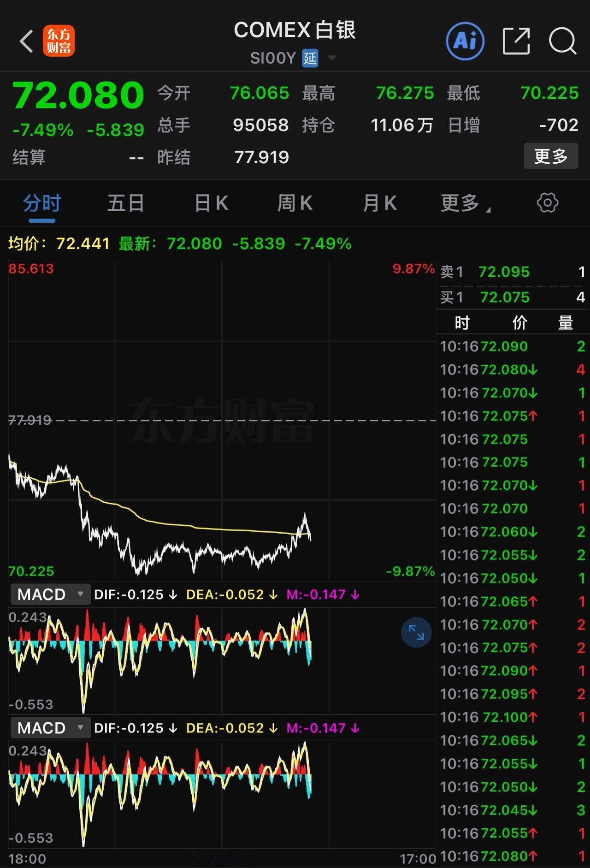Switch to the 分时 tab
Screen dimensions: 590x868
(42, 203)
